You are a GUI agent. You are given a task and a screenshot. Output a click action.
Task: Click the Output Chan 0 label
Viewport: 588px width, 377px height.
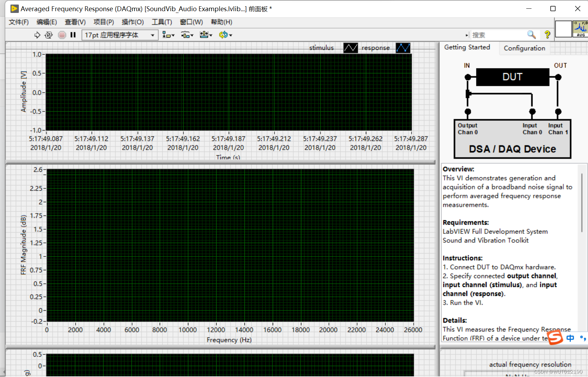point(468,129)
